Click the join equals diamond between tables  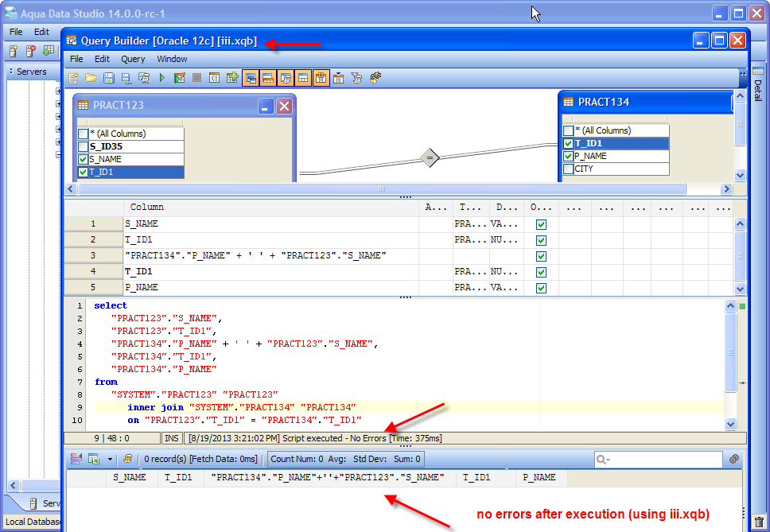(430, 157)
